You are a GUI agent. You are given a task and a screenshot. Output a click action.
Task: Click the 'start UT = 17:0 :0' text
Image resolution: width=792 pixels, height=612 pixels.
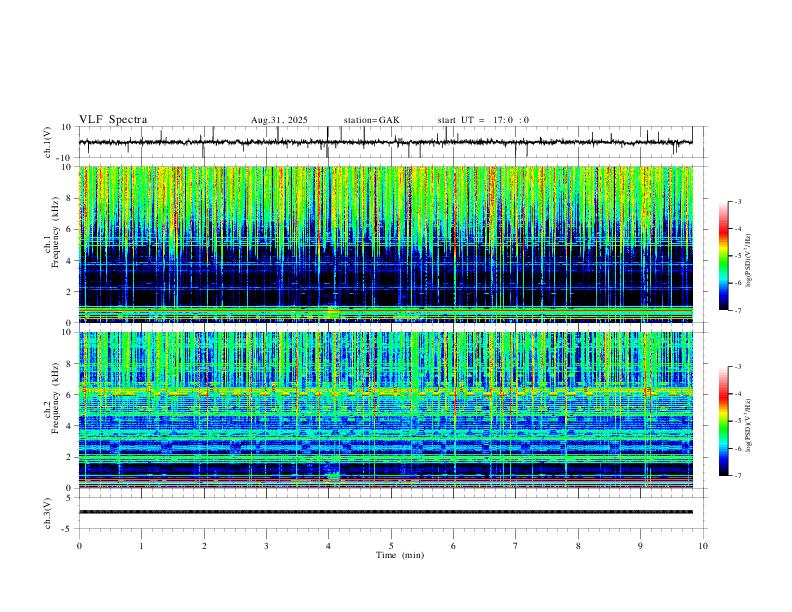pyautogui.click(x=483, y=120)
